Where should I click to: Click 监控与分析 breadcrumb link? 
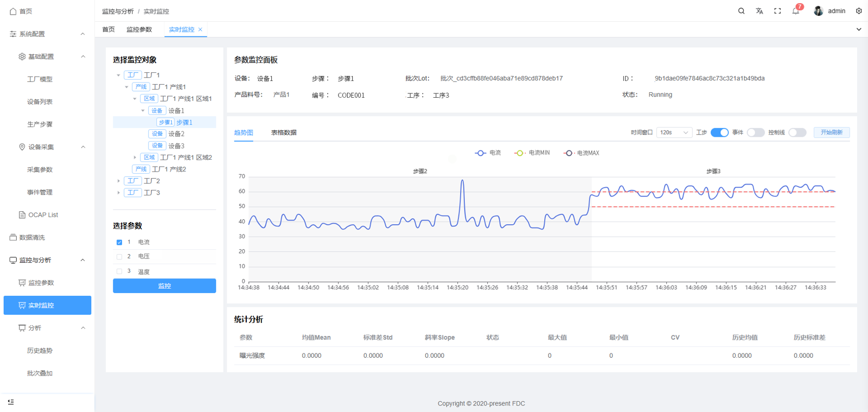coord(118,11)
